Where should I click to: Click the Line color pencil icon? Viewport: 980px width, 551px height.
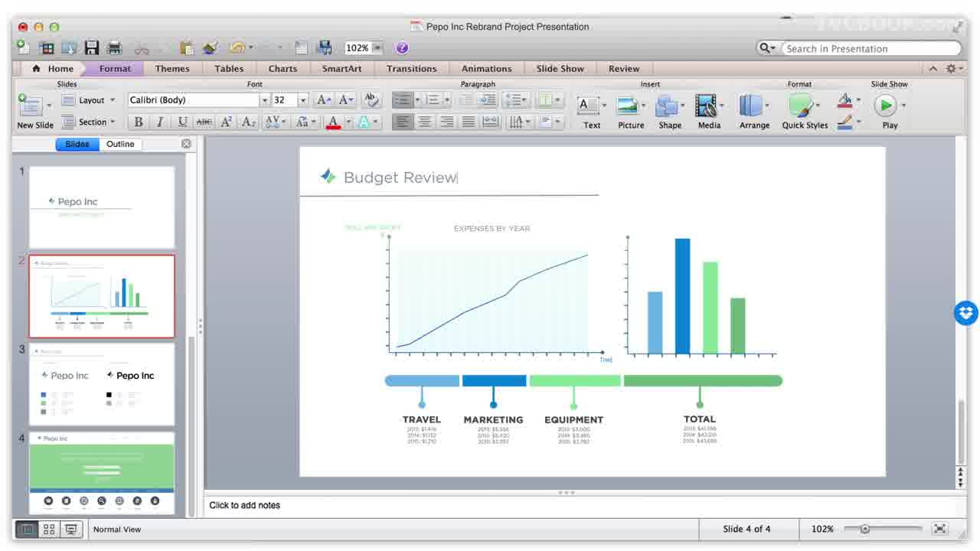pyautogui.click(x=844, y=122)
